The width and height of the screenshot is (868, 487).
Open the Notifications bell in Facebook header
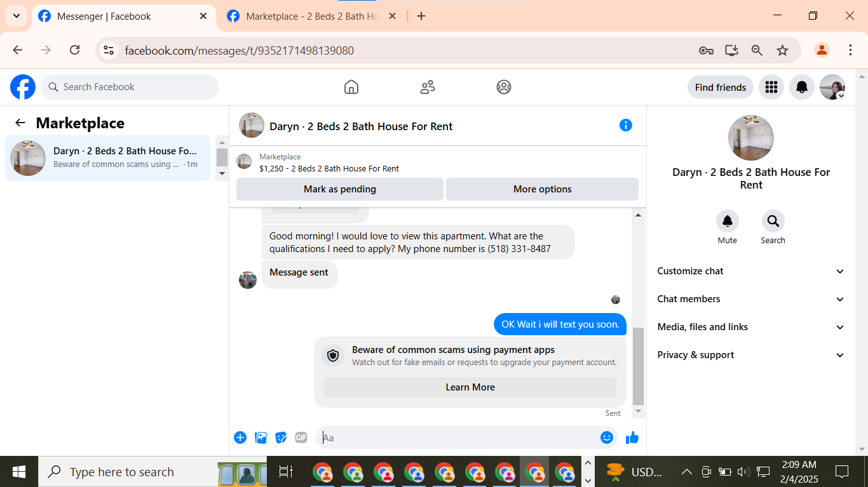point(802,87)
